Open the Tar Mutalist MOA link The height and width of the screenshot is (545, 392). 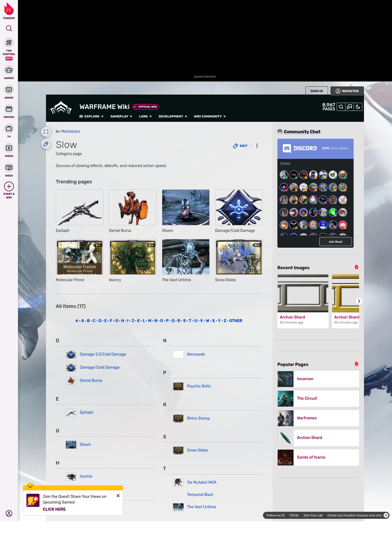(202, 482)
